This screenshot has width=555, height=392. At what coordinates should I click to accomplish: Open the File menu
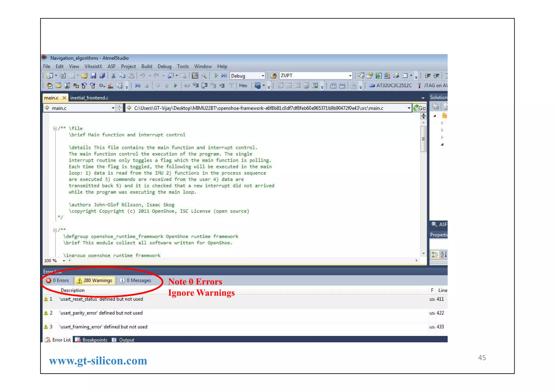pos(47,66)
